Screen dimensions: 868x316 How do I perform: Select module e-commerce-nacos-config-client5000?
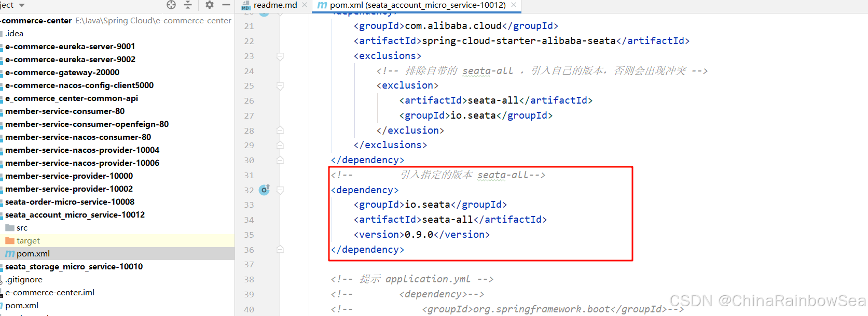pyautogui.click(x=79, y=85)
